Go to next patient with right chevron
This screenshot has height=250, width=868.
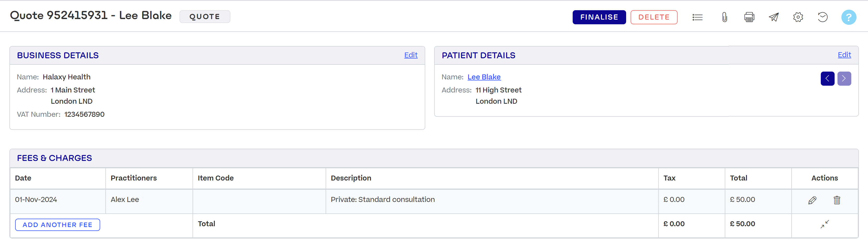click(844, 79)
